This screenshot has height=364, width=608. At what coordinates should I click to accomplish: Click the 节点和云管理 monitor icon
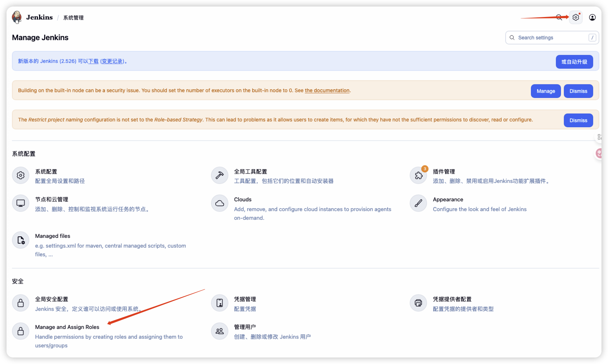[21, 203]
